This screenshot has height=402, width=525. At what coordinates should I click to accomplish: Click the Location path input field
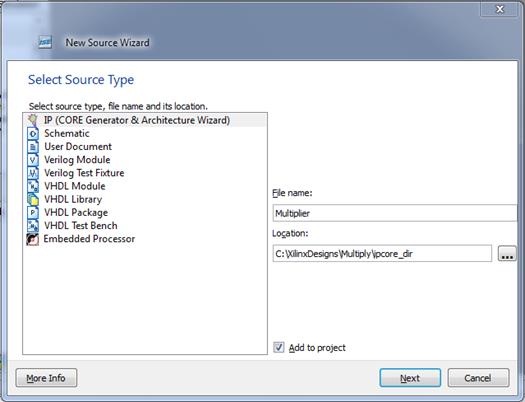click(382, 253)
